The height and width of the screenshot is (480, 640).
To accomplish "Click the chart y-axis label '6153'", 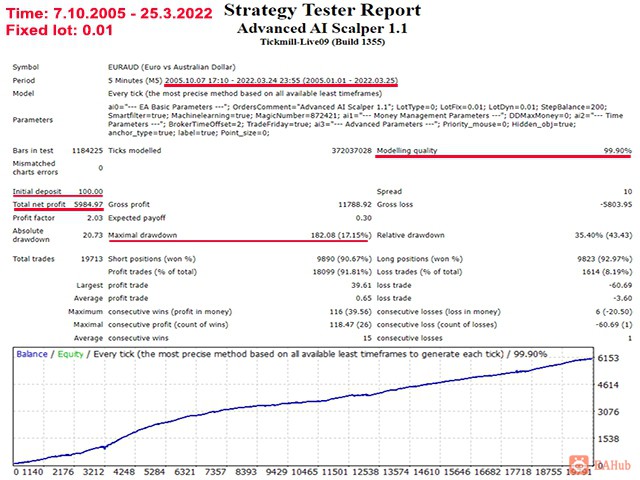I will point(608,358).
